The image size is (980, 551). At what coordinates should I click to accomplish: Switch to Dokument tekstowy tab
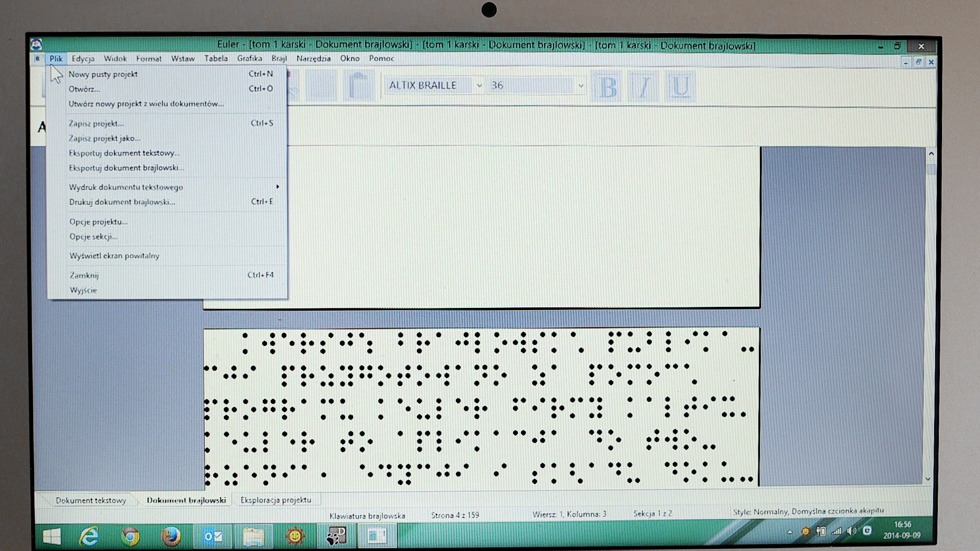[x=91, y=500]
